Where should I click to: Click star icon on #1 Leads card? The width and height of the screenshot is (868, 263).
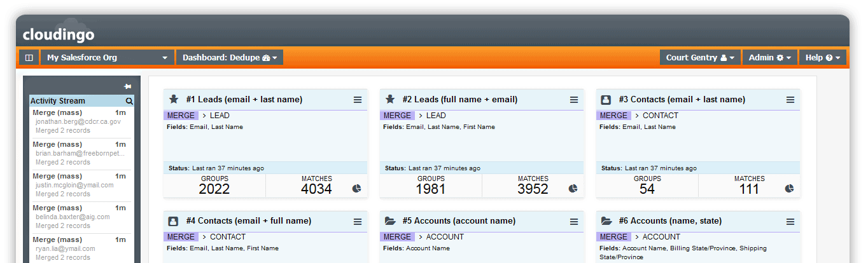pos(174,99)
